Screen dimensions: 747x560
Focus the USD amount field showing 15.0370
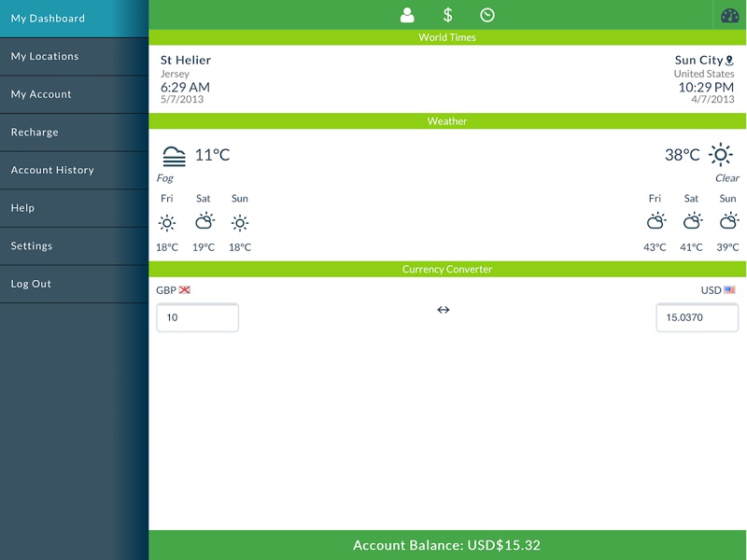pos(698,317)
